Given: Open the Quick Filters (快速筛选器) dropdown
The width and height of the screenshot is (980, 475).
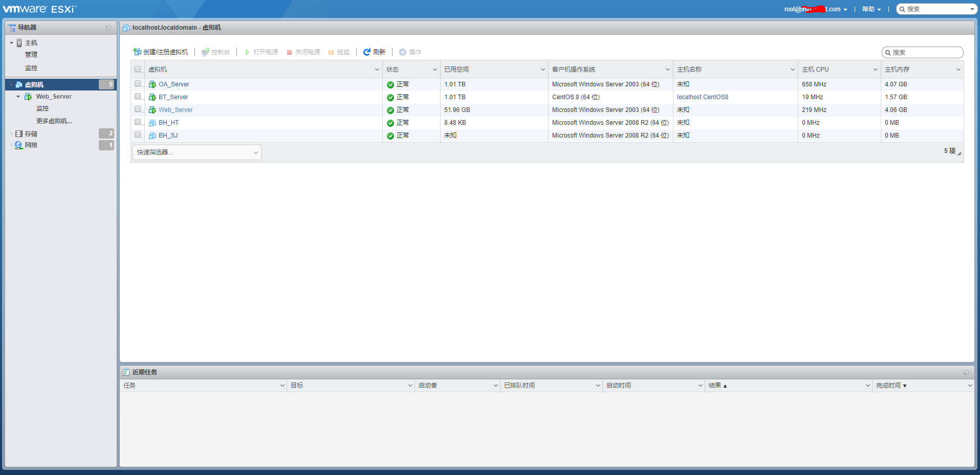Looking at the screenshot, I should (197, 152).
